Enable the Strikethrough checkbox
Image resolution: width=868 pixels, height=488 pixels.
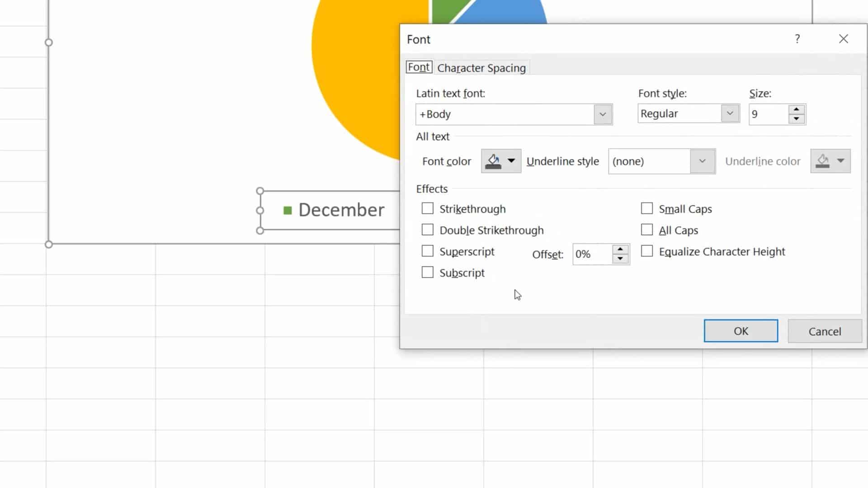tap(427, 208)
